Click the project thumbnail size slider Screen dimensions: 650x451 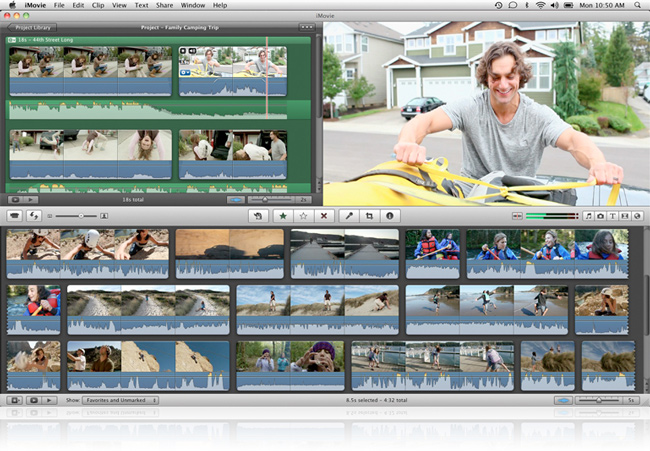(80, 215)
